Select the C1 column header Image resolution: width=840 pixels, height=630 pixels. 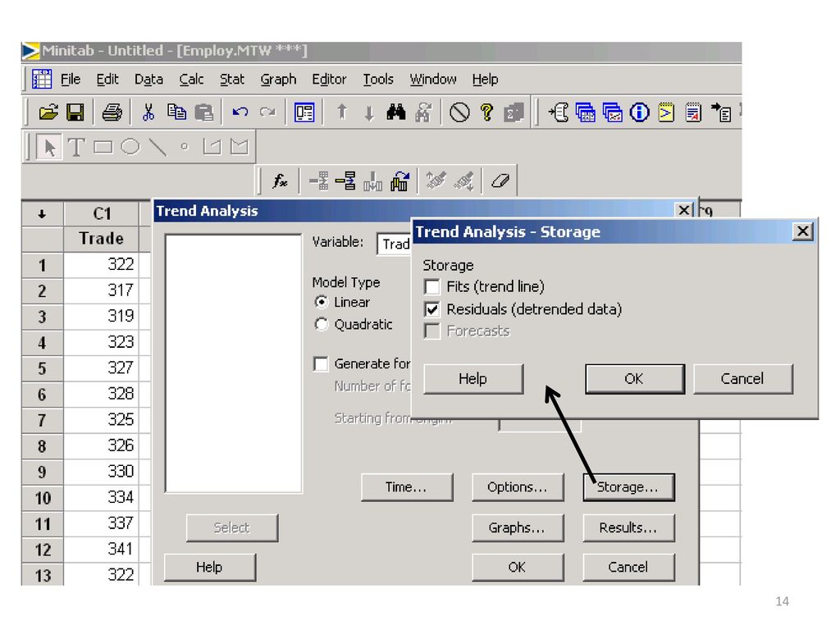101,214
